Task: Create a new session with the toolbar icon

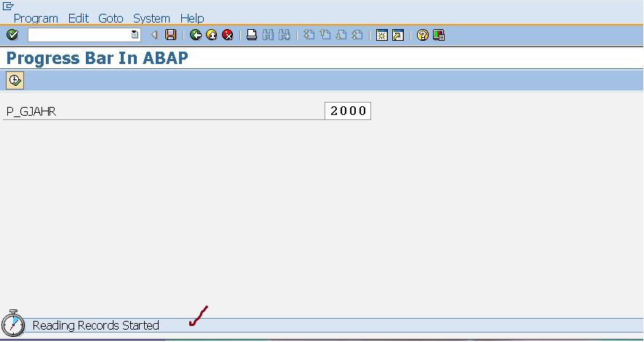Action: click(x=382, y=36)
